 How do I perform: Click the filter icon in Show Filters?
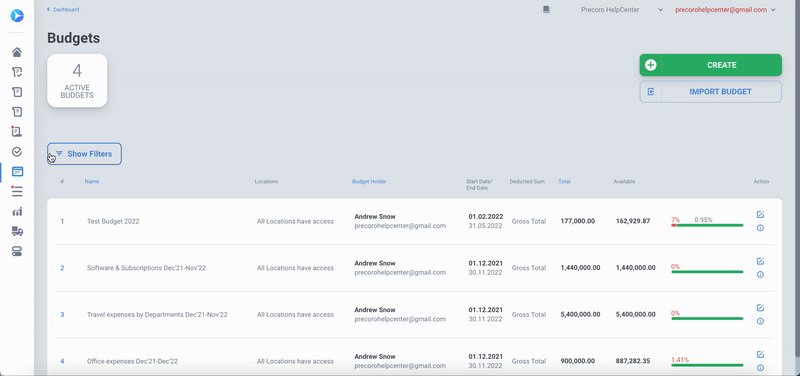[59, 154]
